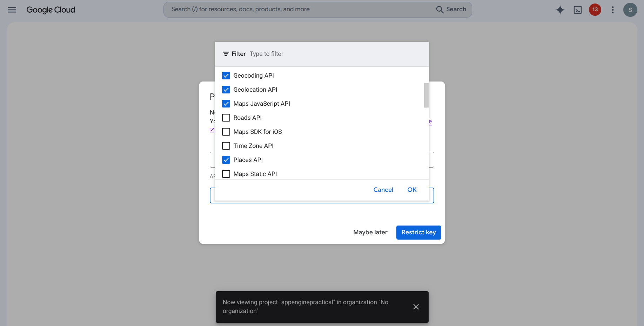This screenshot has width=644, height=326.
Task: Check the Maps SDK for iOS checkbox
Action: (x=226, y=132)
